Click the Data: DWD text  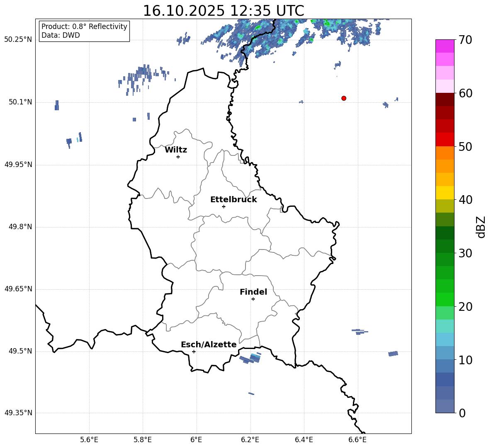[61, 35]
